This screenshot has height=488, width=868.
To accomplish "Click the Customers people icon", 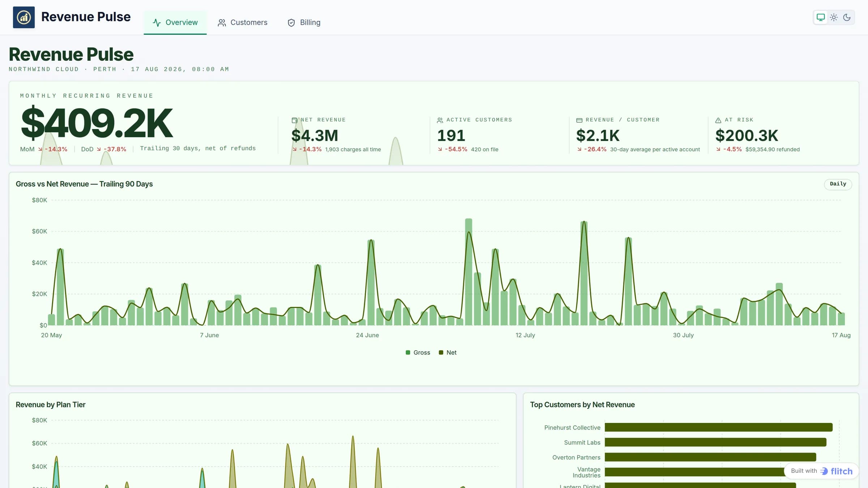I will pos(222,23).
